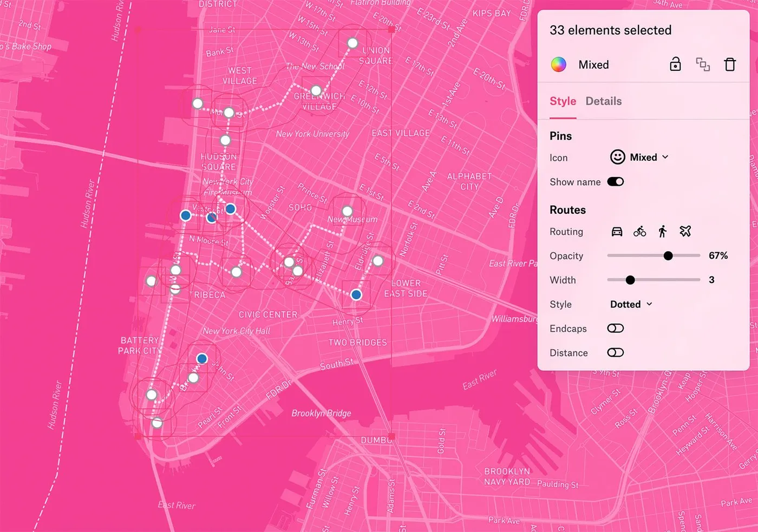Screen dimensions: 758x532
Task: Click the '33 elements selected' heading
Action: pyautogui.click(x=611, y=30)
